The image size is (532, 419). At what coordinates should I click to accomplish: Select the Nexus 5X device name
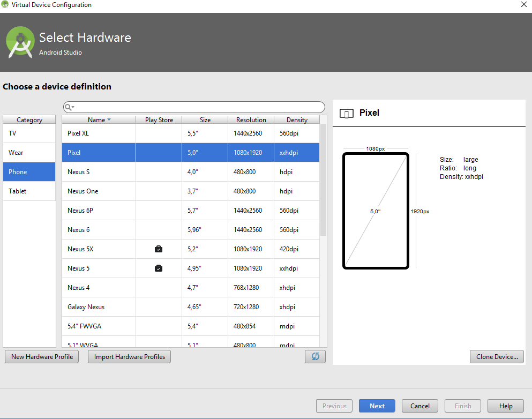click(x=80, y=249)
